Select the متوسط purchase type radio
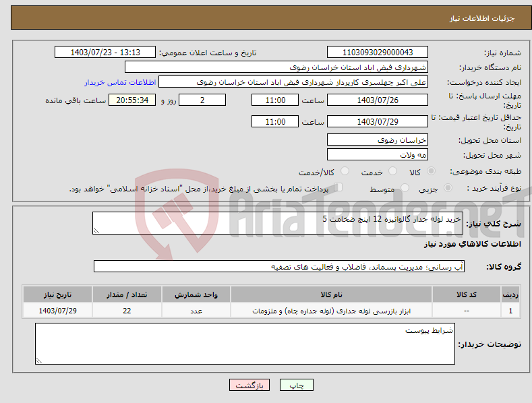 tap(405, 187)
